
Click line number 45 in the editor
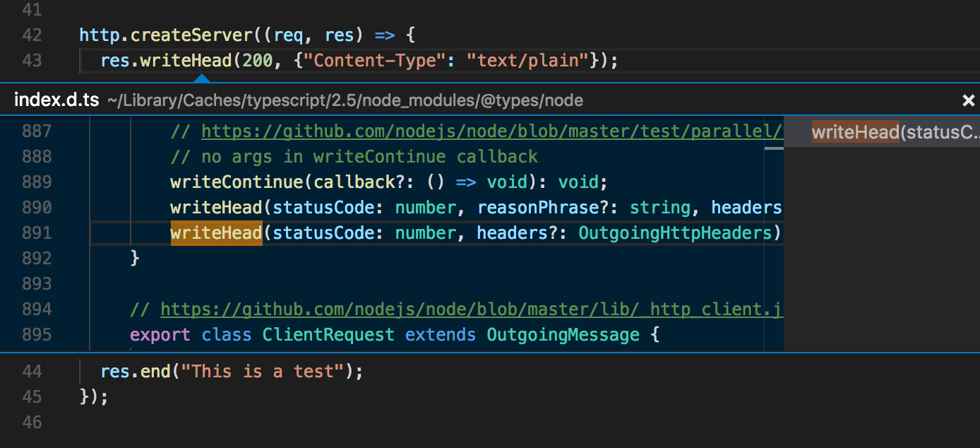pos(32,396)
